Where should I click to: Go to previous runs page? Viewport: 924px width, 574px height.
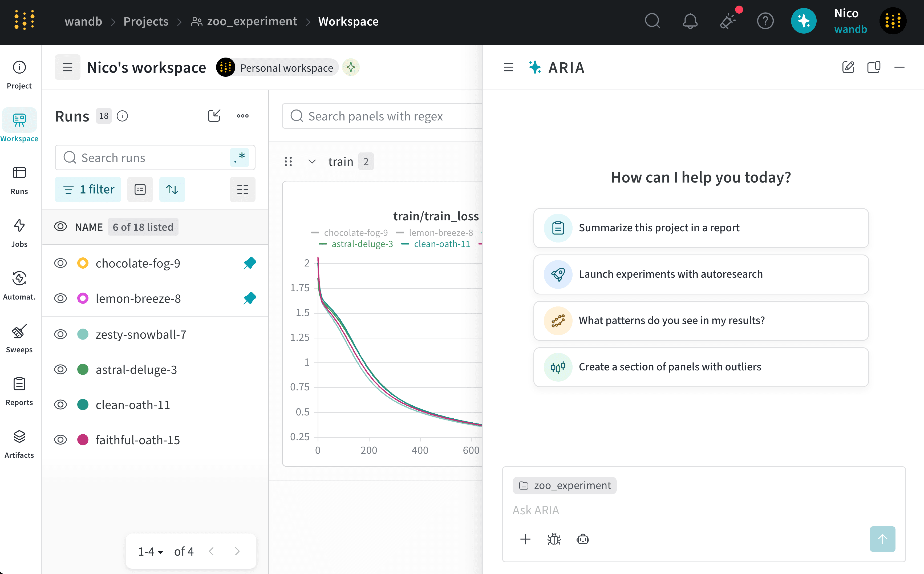coord(212,551)
